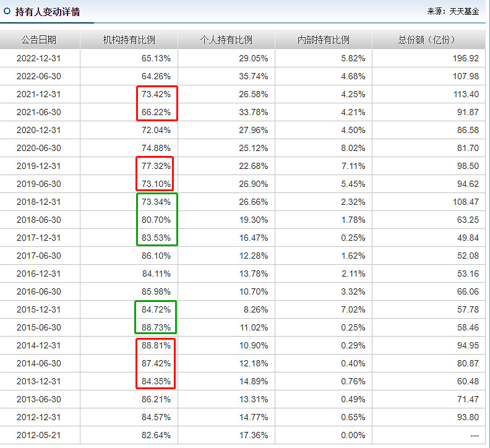Click institutional ratio 65.13%
Viewport: 490px width, 448px height.
point(156,58)
